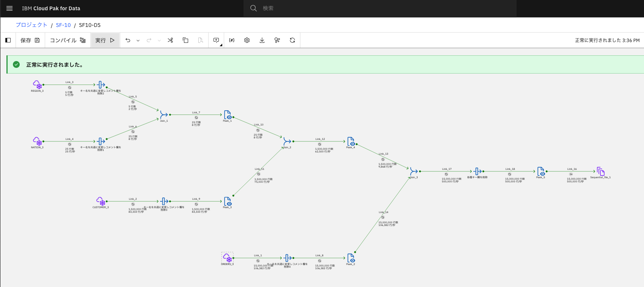This screenshot has width=644, height=287.
Task: Click the Link_7 label
Action: pos(196,113)
